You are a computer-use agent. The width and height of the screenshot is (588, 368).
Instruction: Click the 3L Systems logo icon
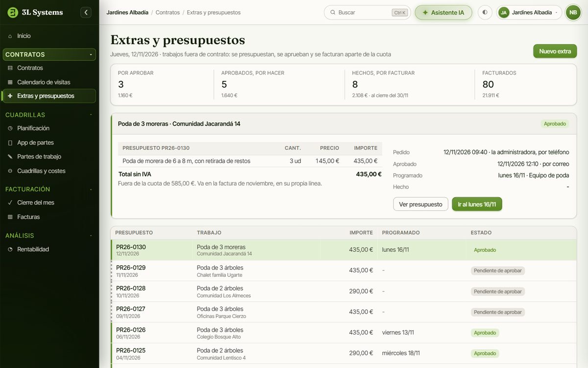pos(13,12)
